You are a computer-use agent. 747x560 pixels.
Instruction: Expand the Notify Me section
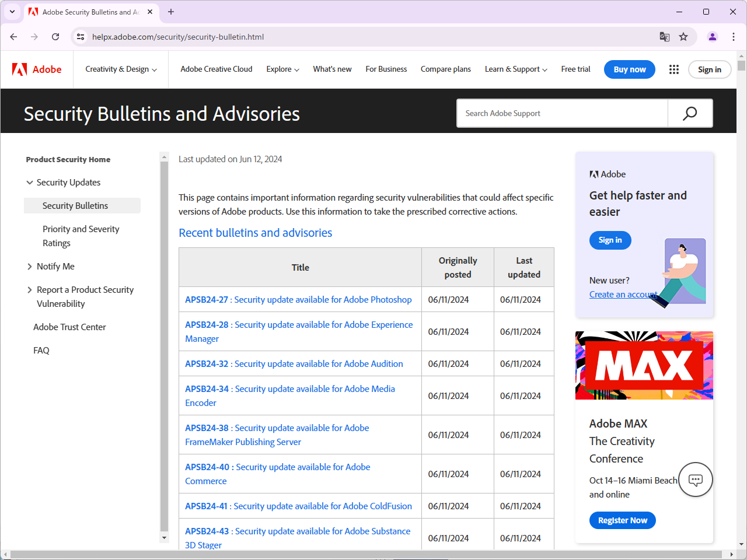click(x=30, y=267)
